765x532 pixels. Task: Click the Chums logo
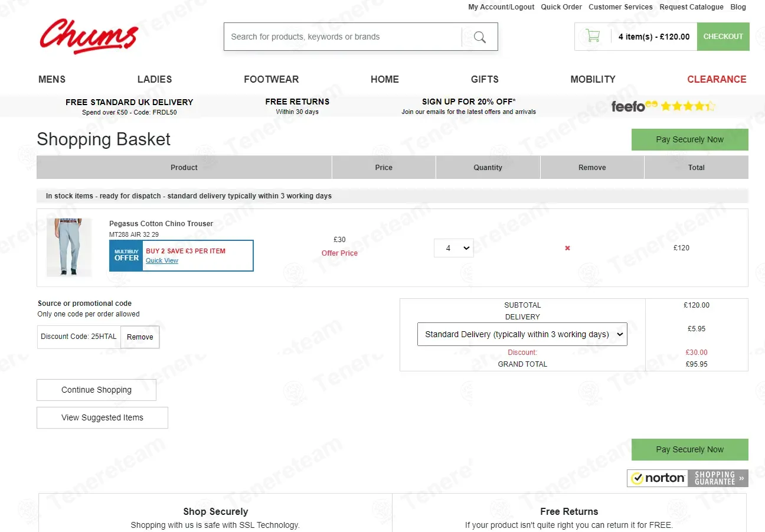point(89,36)
